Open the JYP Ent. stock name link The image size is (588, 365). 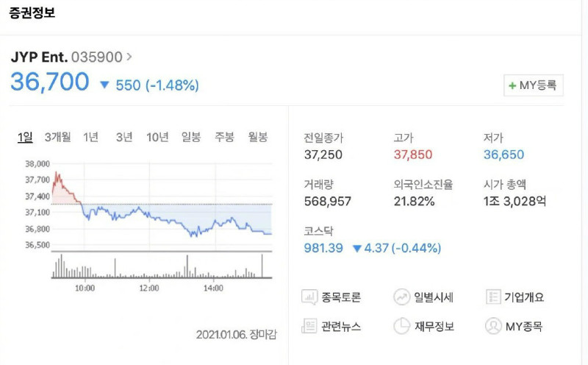39,57
